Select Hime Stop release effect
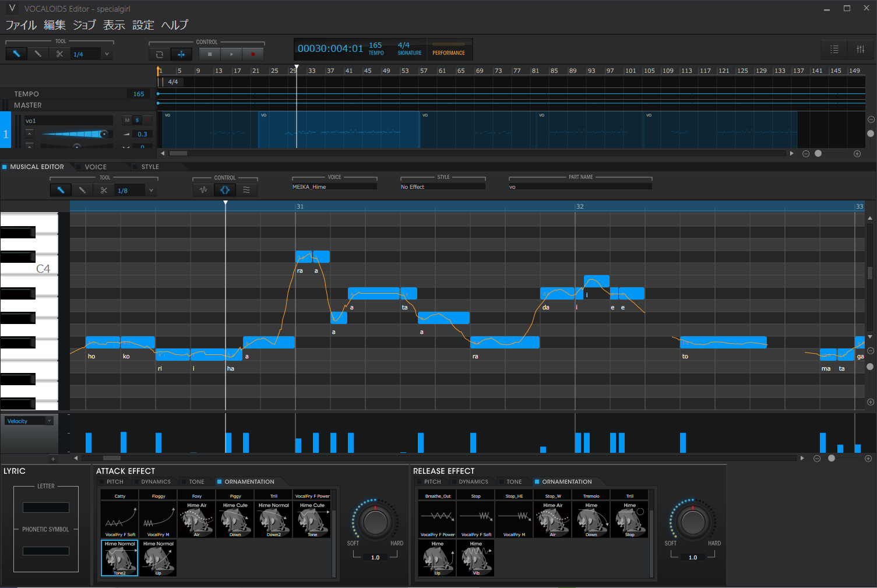877x588 pixels. tap(630, 519)
